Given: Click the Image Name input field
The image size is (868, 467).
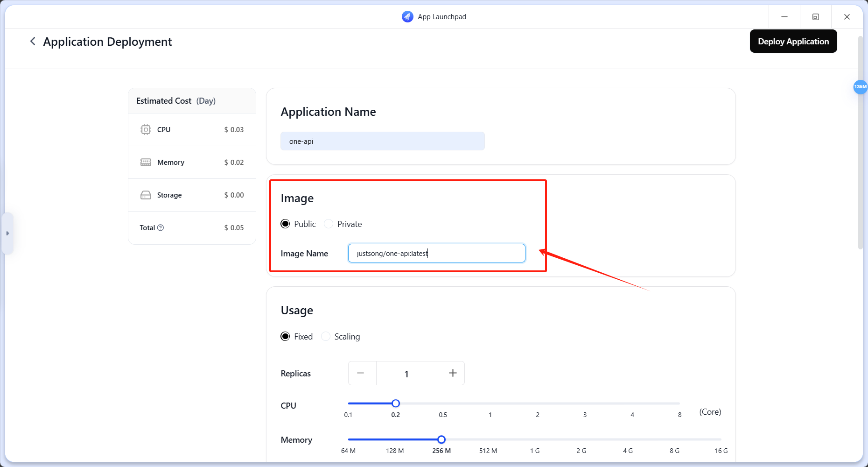Looking at the screenshot, I should coord(437,253).
